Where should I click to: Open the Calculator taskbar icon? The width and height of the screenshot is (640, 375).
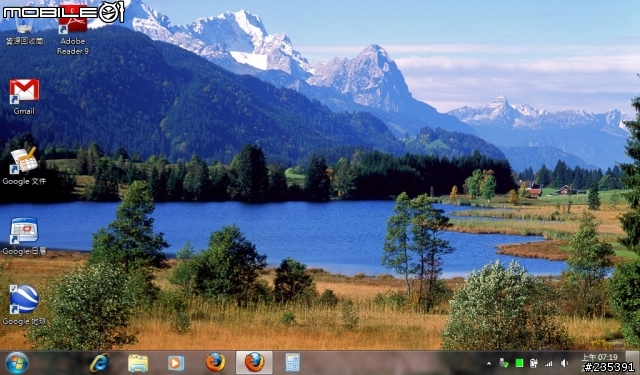293,362
